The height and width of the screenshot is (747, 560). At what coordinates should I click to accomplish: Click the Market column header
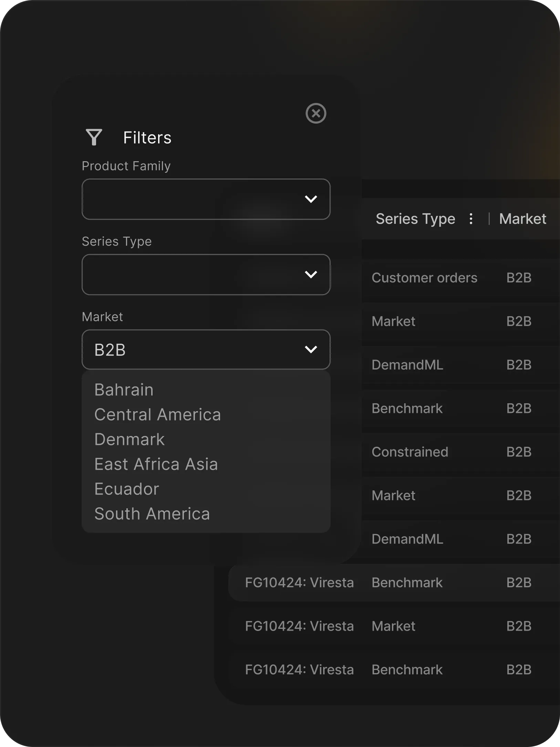click(x=522, y=219)
